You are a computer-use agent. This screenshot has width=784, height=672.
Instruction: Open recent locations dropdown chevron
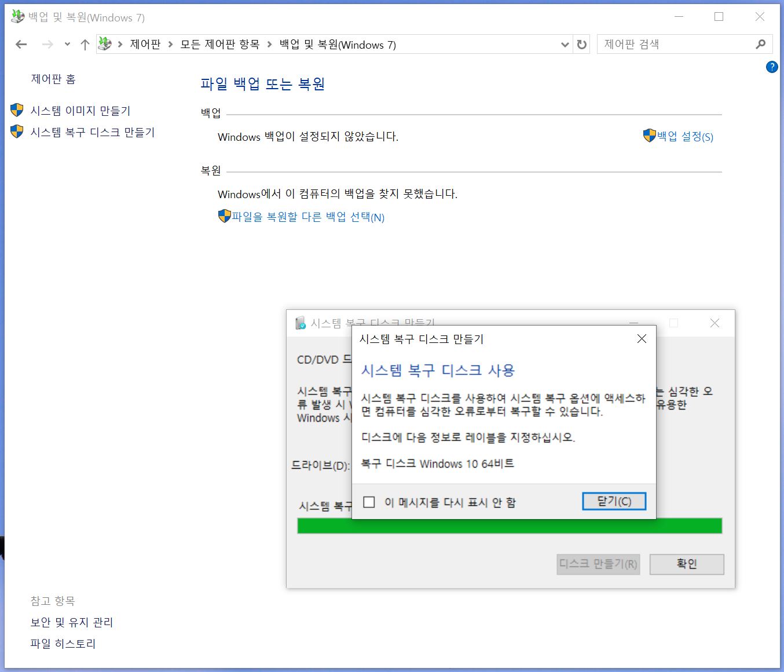[x=67, y=45]
